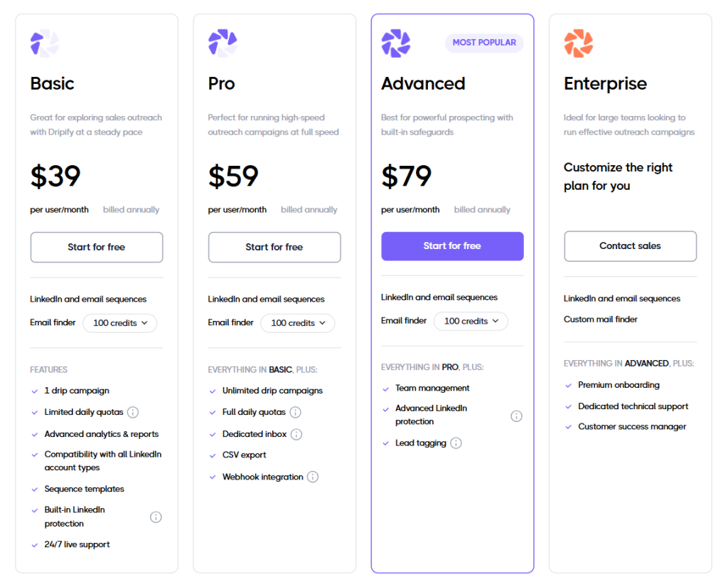Screen dimensions: 728x587
Task: Click the MOST POPULAR badge
Action: point(484,43)
